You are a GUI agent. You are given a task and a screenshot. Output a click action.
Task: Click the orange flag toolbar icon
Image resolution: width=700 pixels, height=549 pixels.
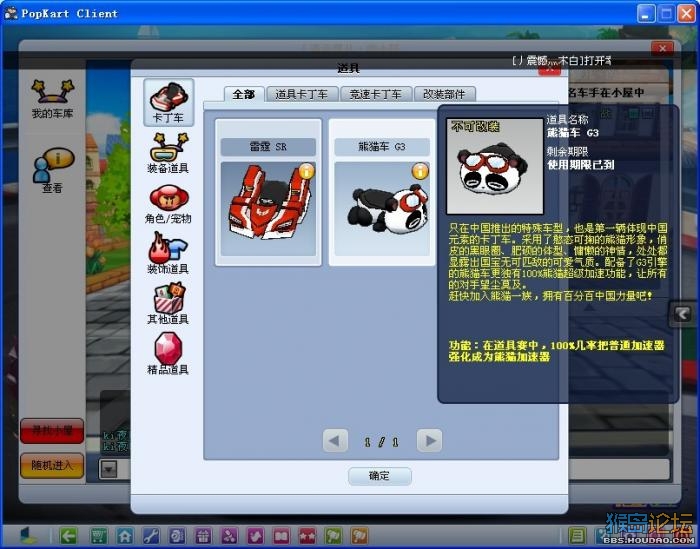359,535
